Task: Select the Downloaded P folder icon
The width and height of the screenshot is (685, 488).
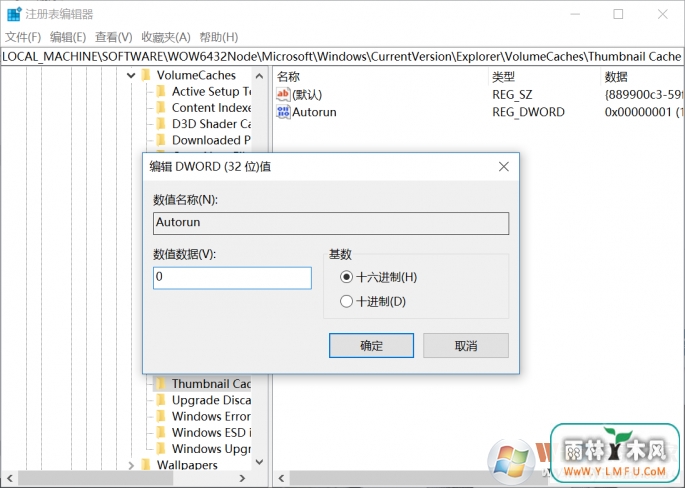Action: 161,140
